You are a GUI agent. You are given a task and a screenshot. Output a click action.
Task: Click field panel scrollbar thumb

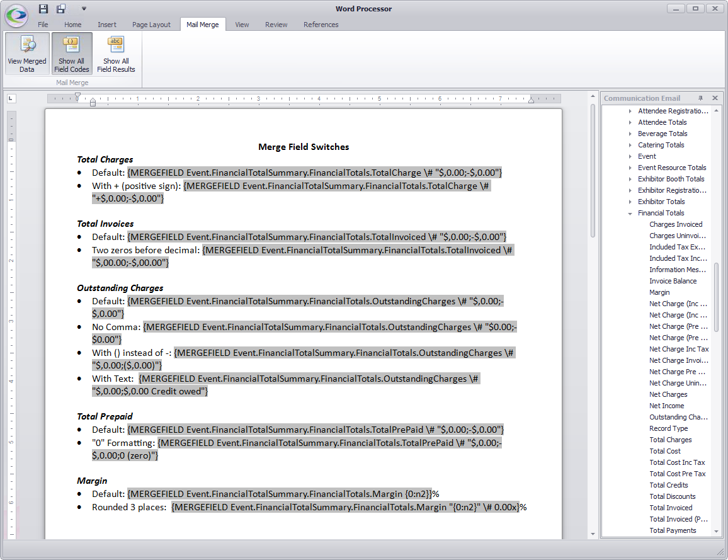(x=717, y=297)
